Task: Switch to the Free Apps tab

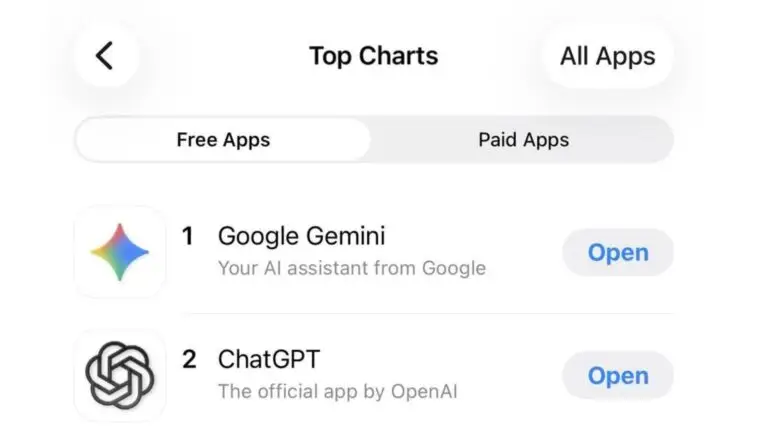Action: 223,140
